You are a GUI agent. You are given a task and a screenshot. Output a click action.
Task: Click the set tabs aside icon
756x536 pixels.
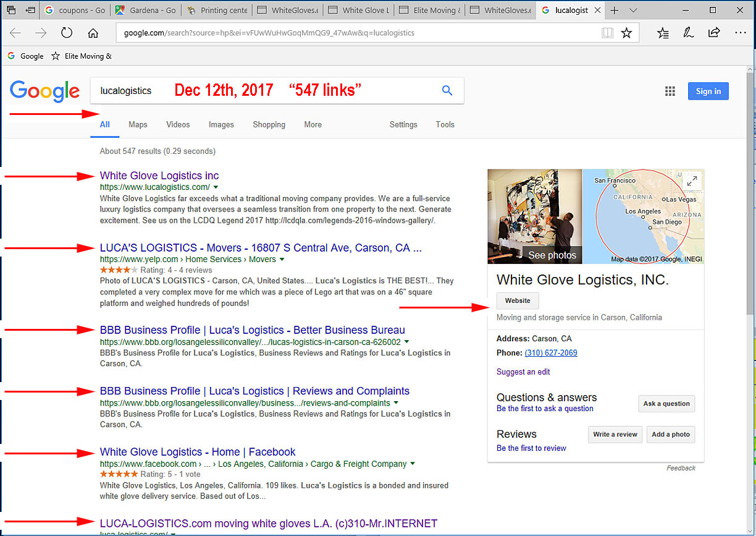pyautogui.click(x=30, y=11)
